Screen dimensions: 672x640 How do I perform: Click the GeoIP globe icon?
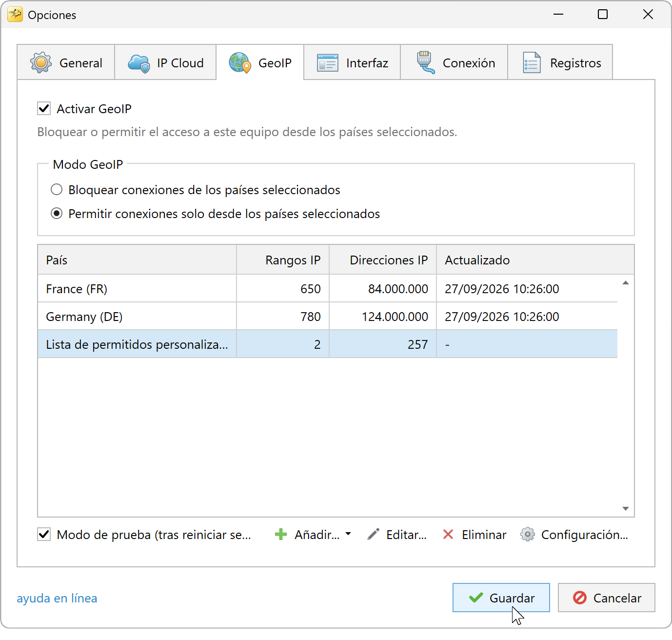pyautogui.click(x=240, y=63)
